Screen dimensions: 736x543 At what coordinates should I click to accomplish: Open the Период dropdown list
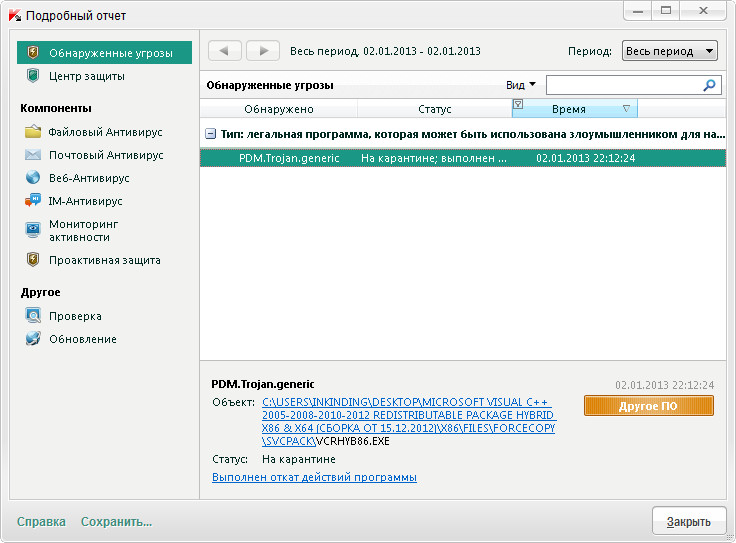669,51
